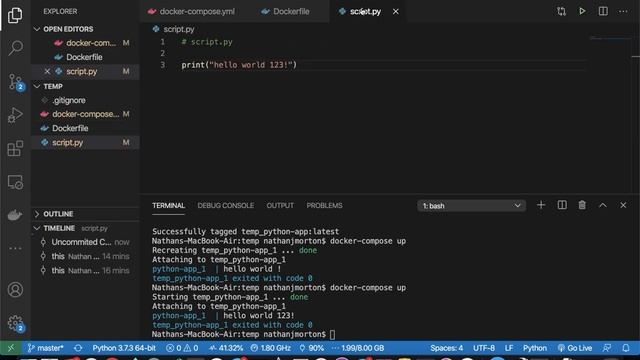Select the Terminal panel tab
The height and width of the screenshot is (360, 640).
(169, 206)
